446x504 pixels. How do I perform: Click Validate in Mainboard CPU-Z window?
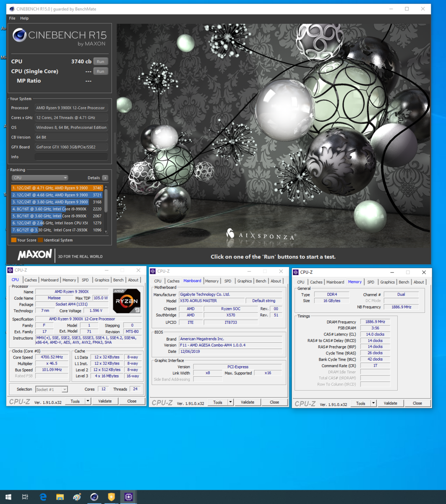(x=248, y=402)
